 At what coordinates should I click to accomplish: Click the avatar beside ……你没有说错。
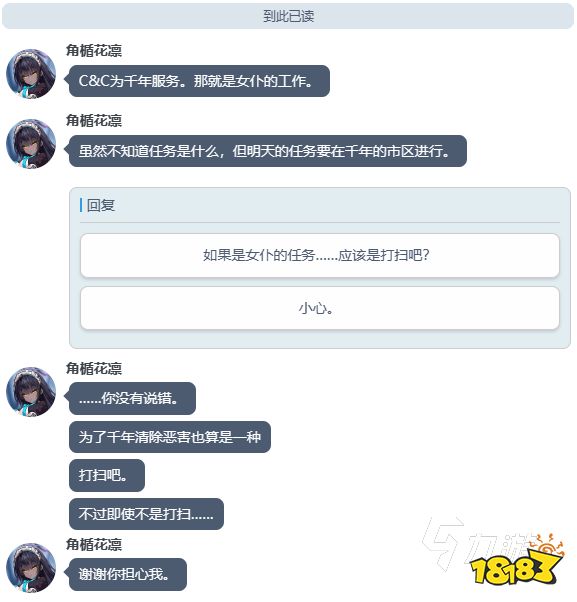pyautogui.click(x=31, y=392)
